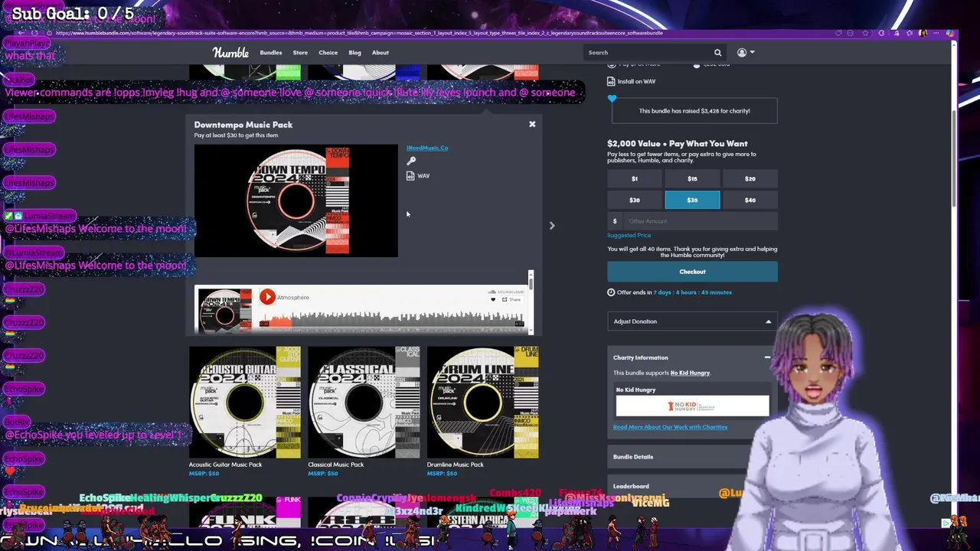This screenshot has width=980, height=551.
Task: Click the browser back arrow
Action: (21, 33)
